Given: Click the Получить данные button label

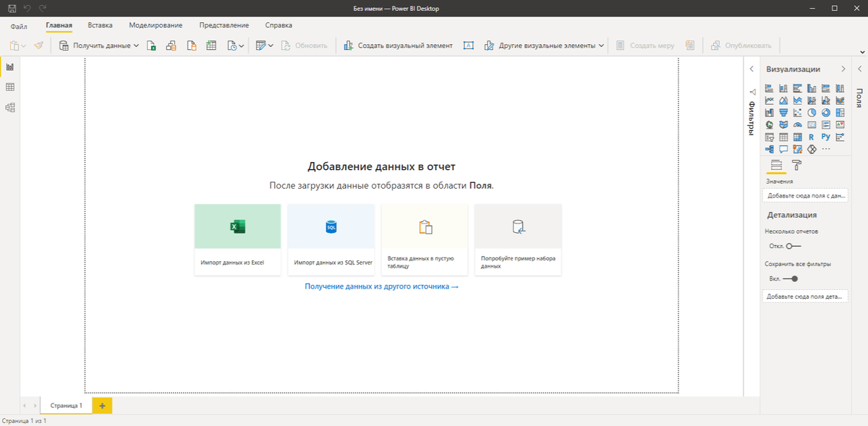Looking at the screenshot, I should (x=101, y=46).
